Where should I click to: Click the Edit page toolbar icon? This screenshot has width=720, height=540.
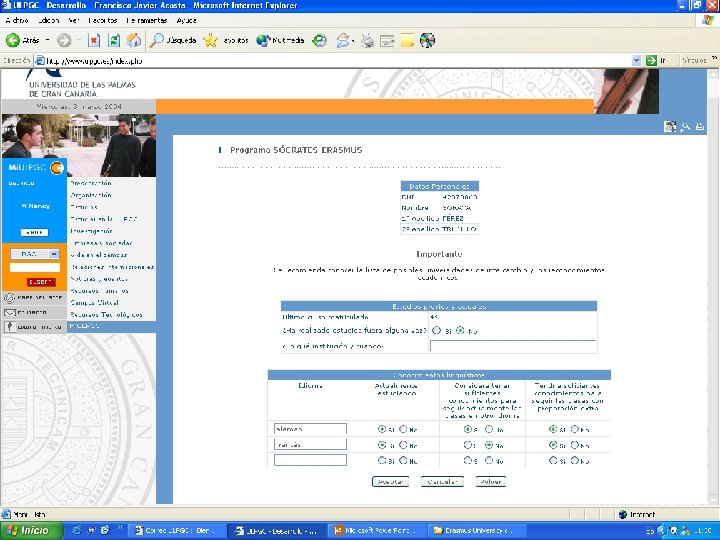click(387, 40)
